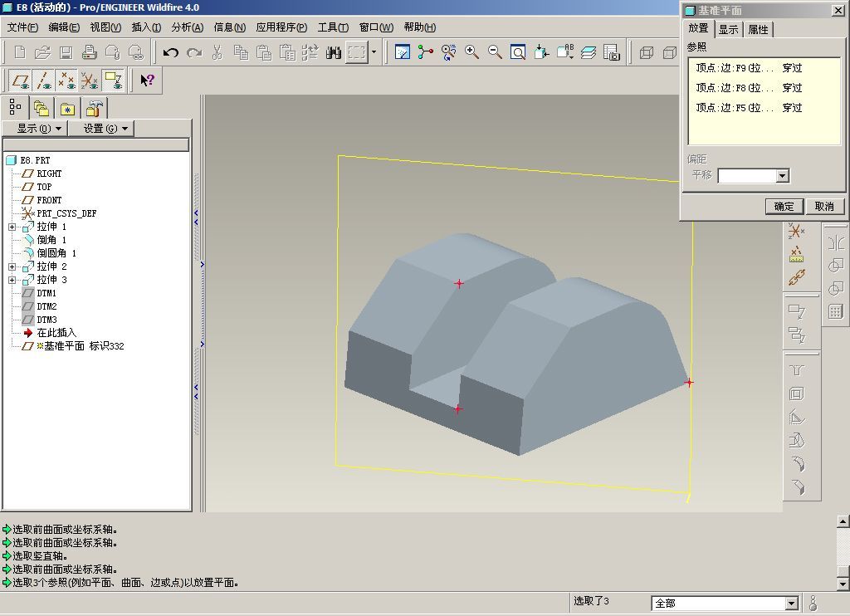Open the 平移 offset combo box dropdown
The width and height of the screenshot is (850, 616).
[x=782, y=176]
